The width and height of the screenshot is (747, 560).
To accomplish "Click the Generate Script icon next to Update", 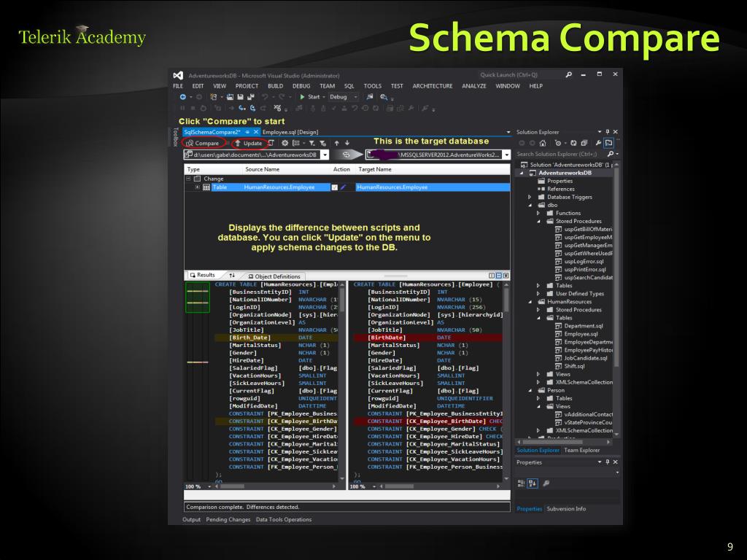I will [271, 143].
